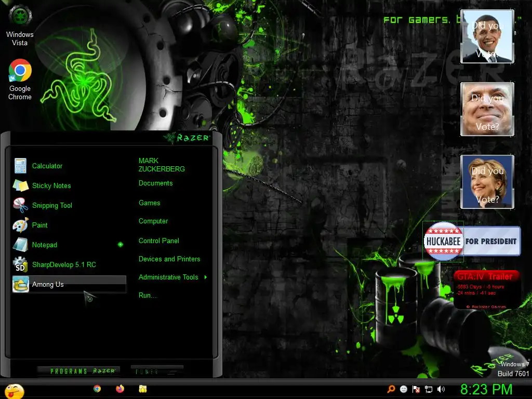Open Chrome from the taskbar

pyautogui.click(x=97, y=389)
